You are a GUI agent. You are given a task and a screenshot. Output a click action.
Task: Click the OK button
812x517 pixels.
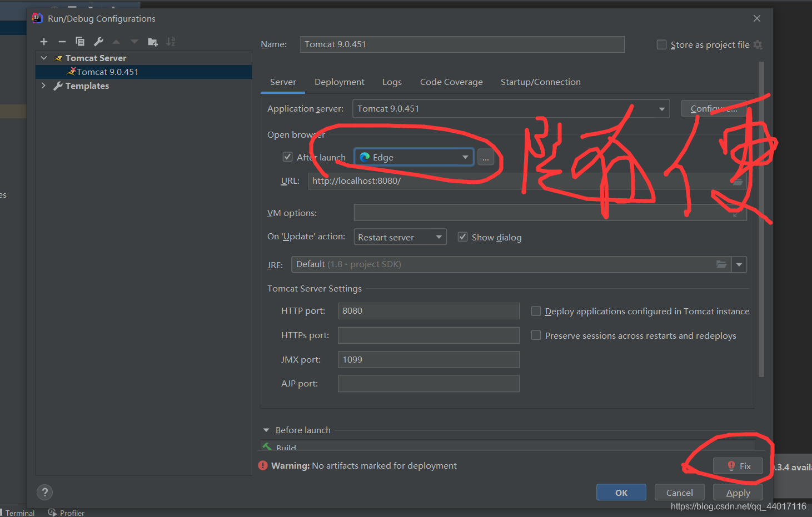tap(621, 493)
